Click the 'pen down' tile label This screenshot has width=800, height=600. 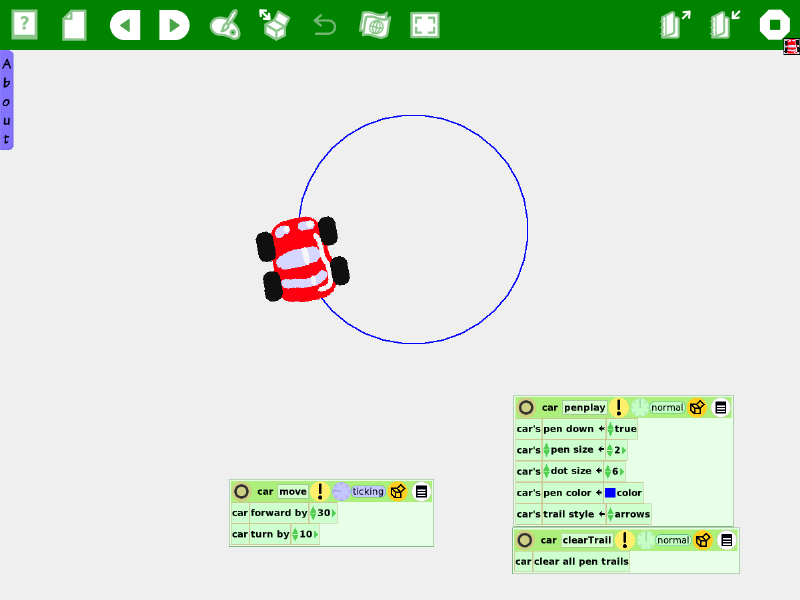[x=568, y=429]
